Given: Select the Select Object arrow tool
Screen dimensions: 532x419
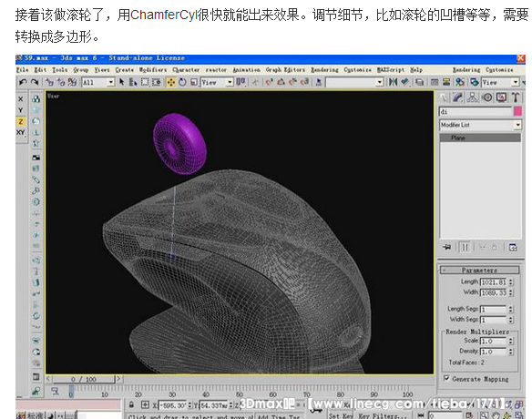Looking at the screenshot, I should point(121,82).
